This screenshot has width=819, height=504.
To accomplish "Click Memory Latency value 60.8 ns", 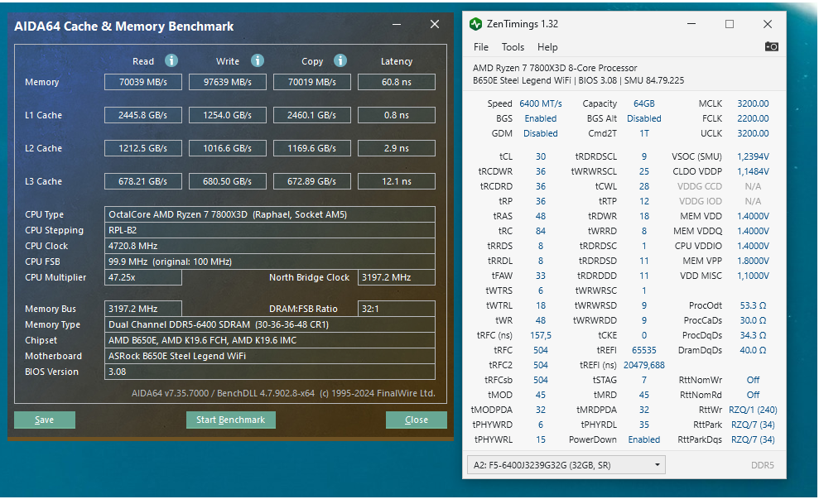I will (397, 82).
